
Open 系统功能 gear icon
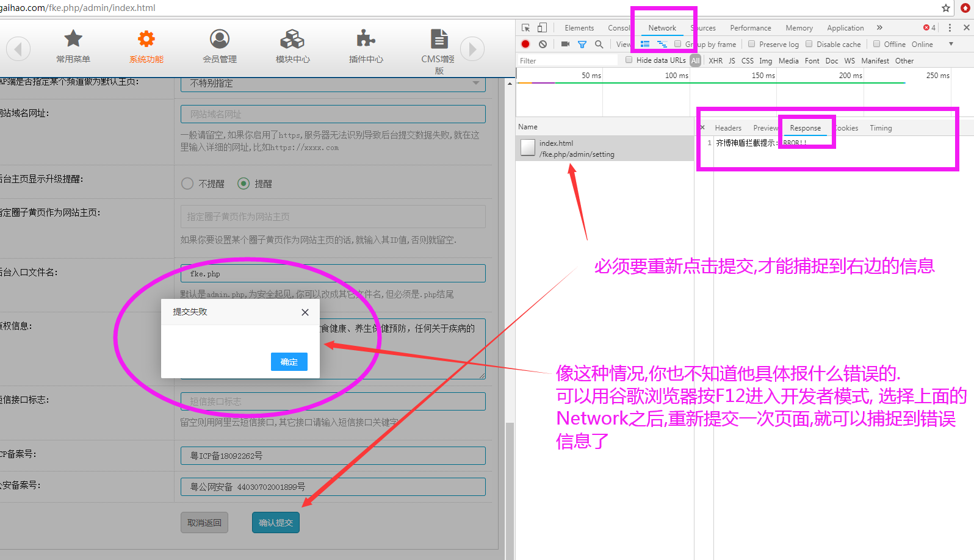click(x=146, y=39)
